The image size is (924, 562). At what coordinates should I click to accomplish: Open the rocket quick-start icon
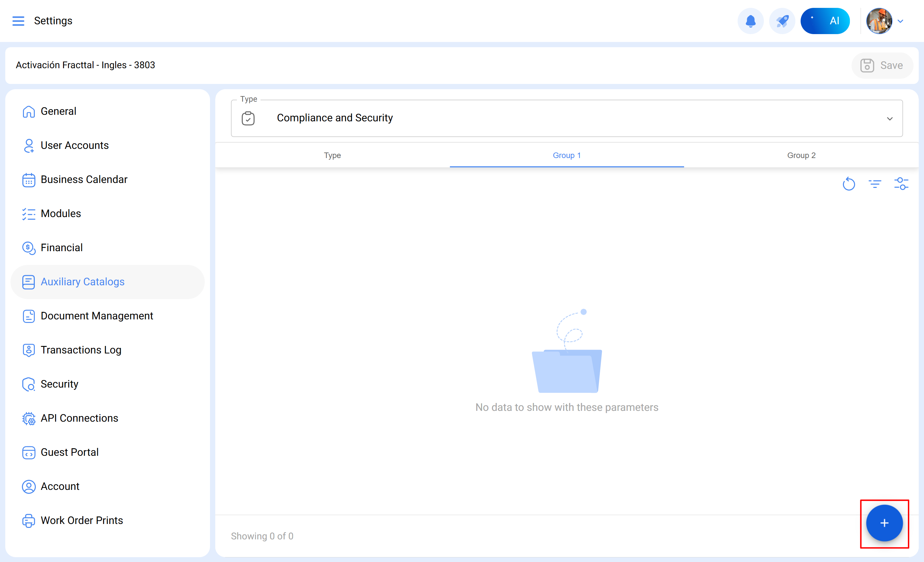[x=782, y=21]
